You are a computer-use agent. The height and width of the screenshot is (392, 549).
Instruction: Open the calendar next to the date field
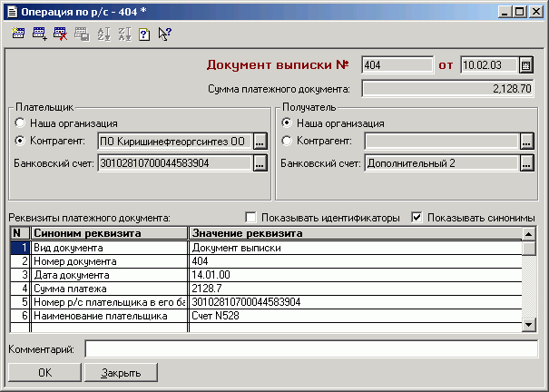point(525,65)
